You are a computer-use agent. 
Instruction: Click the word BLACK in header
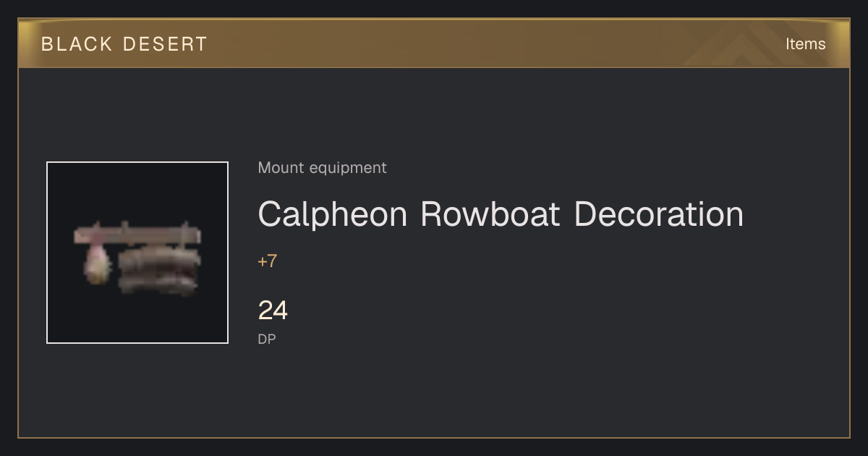[x=77, y=44]
